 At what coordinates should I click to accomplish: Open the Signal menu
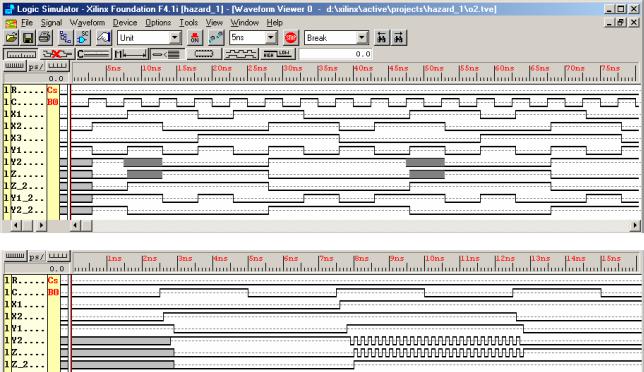[x=51, y=23]
